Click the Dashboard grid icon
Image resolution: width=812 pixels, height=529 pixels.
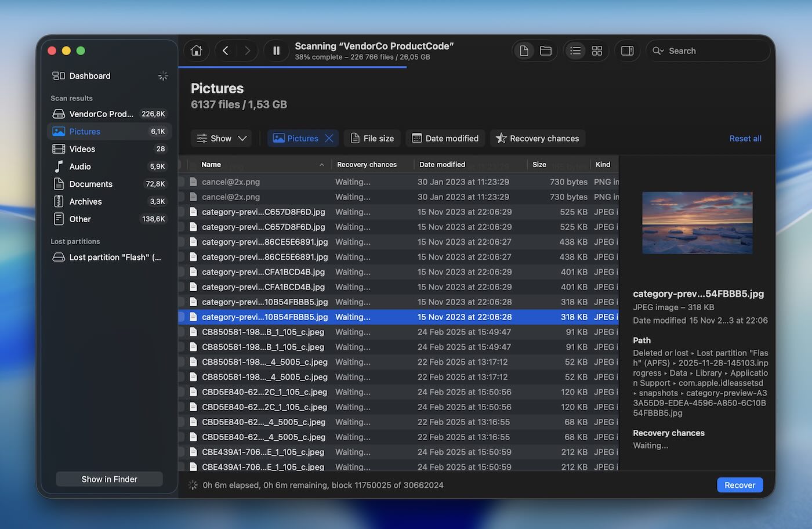[x=59, y=76]
